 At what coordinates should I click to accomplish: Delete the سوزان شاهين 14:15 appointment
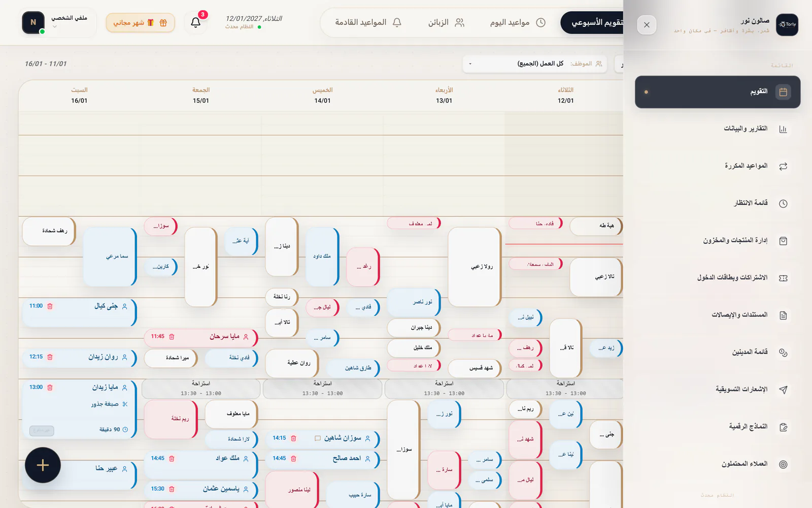(x=293, y=438)
